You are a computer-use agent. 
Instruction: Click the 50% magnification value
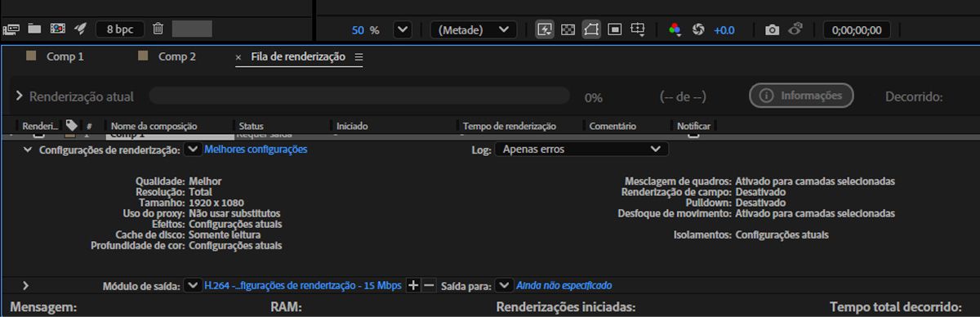[x=359, y=29]
